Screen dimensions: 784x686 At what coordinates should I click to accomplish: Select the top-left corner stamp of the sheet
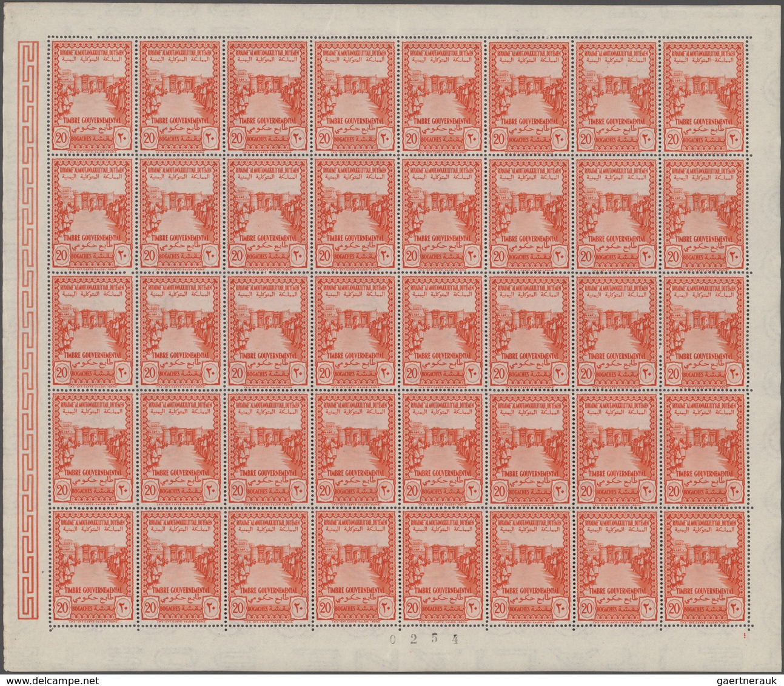[x=93, y=95]
